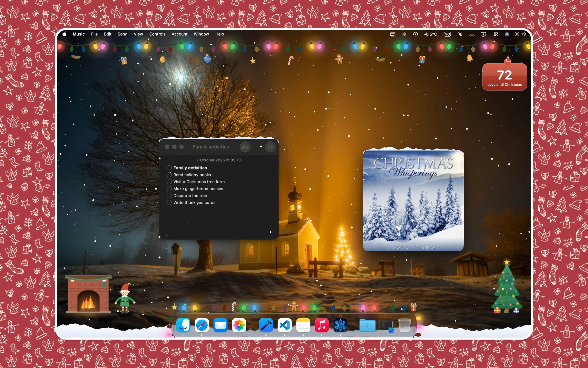Click the clock showing 09:19
The height and width of the screenshot is (368, 588).
[520, 34]
